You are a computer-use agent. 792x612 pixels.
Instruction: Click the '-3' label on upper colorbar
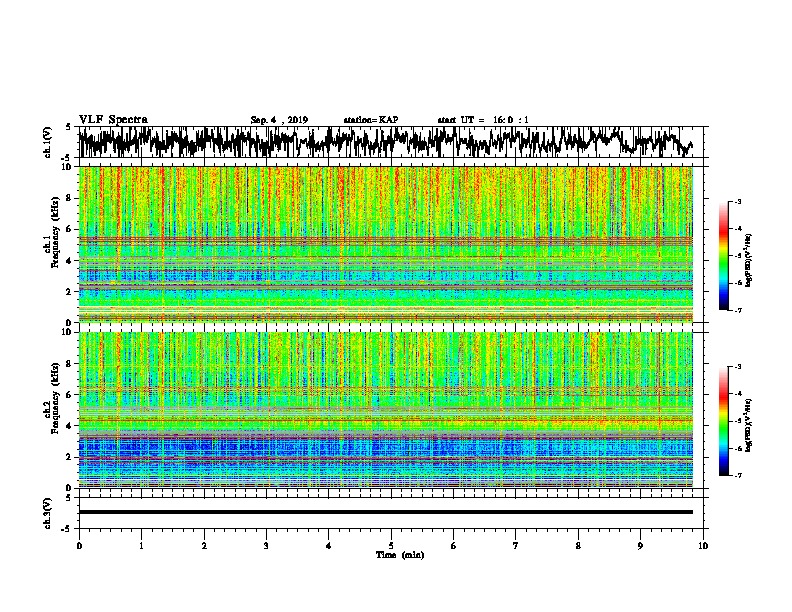(738, 202)
